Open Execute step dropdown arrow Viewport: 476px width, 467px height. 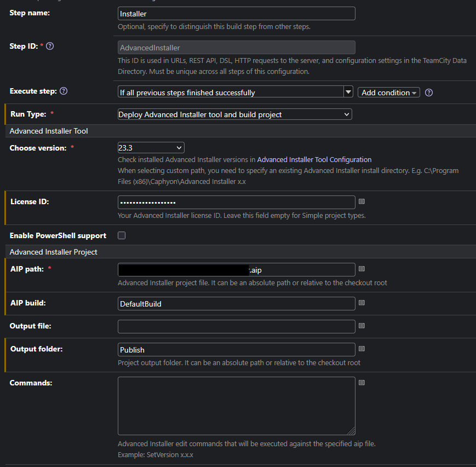pos(348,91)
